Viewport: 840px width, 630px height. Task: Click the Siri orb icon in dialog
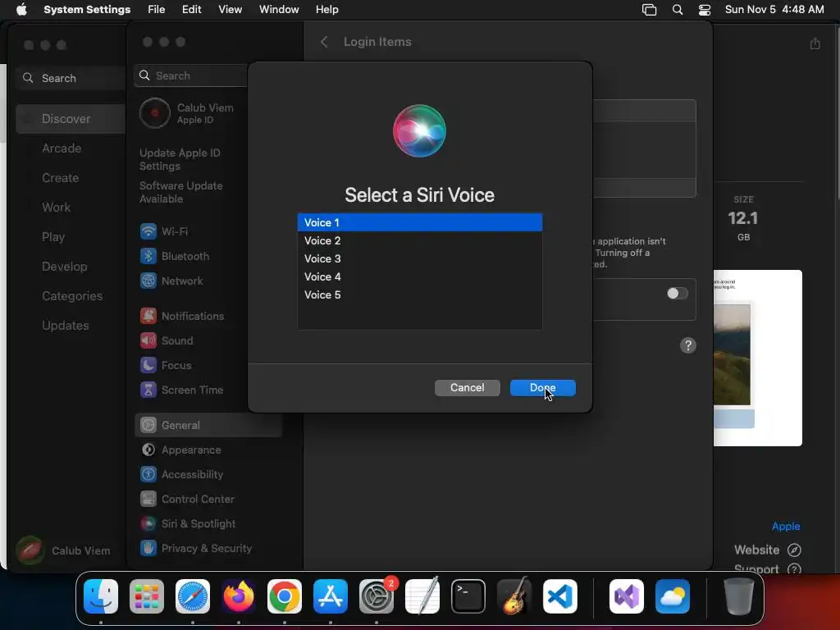point(419,130)
